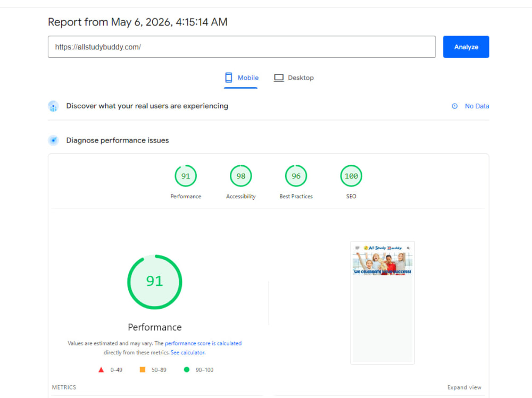Screen dimensions: 532x398
Task: Select the SEO 100 score gauge
Action: tap(351, 175)
